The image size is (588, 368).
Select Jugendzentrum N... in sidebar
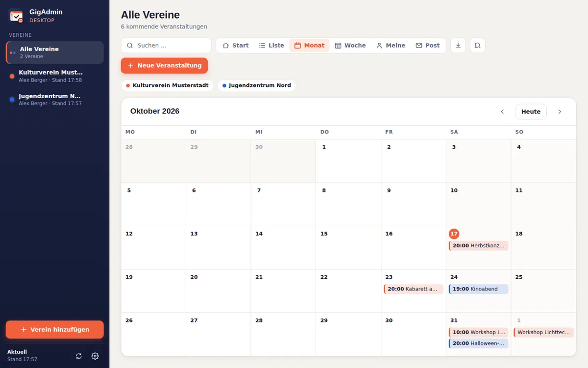(54, 100)
